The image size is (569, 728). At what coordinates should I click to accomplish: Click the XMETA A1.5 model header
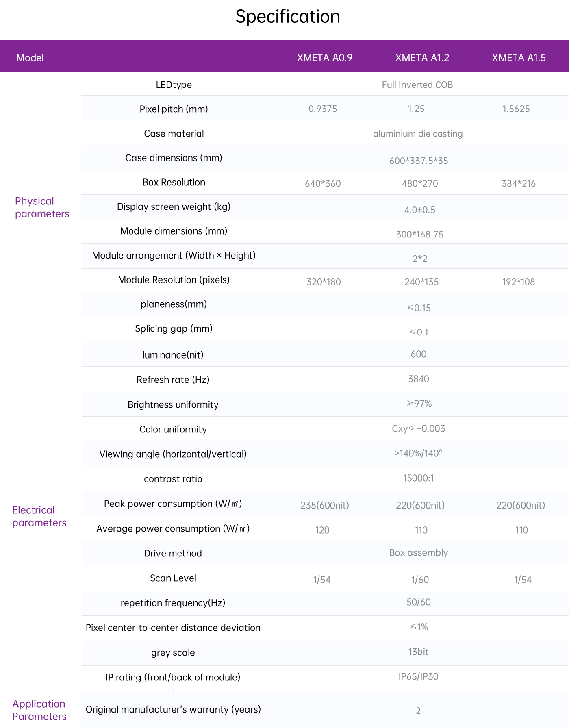tap(519, 58)
